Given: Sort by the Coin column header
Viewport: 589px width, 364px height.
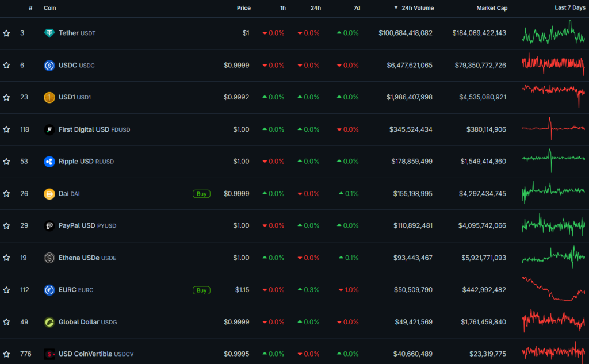Looking at the screenshot, I should (x=50, y=8).
